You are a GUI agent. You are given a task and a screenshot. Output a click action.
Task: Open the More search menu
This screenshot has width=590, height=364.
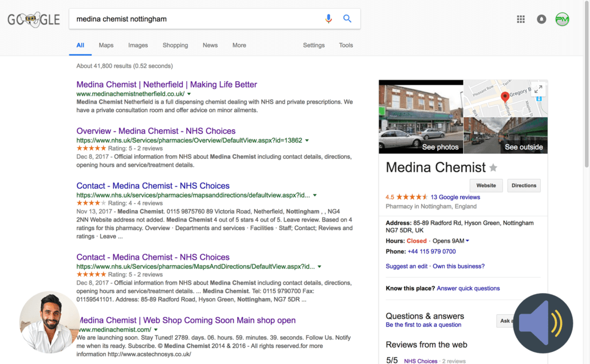click(x=239, y=45)
